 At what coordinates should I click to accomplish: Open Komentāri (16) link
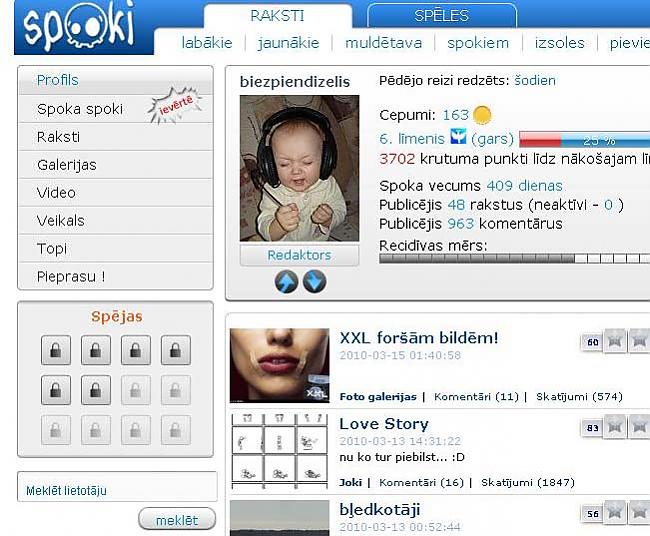point(421,483)
